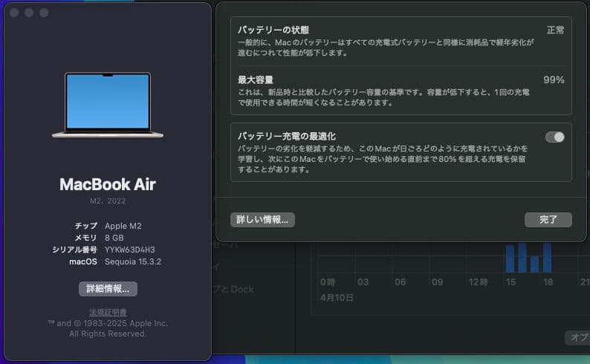590x364 pixels.
Task: Click the MacBook Air title text
Action: point(108,185)
